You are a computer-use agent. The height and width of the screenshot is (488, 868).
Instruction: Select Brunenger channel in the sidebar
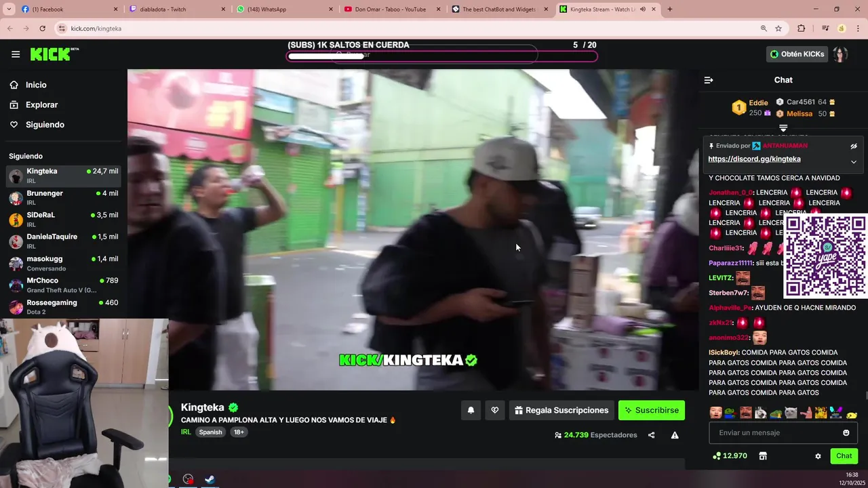tap(63, 197)
